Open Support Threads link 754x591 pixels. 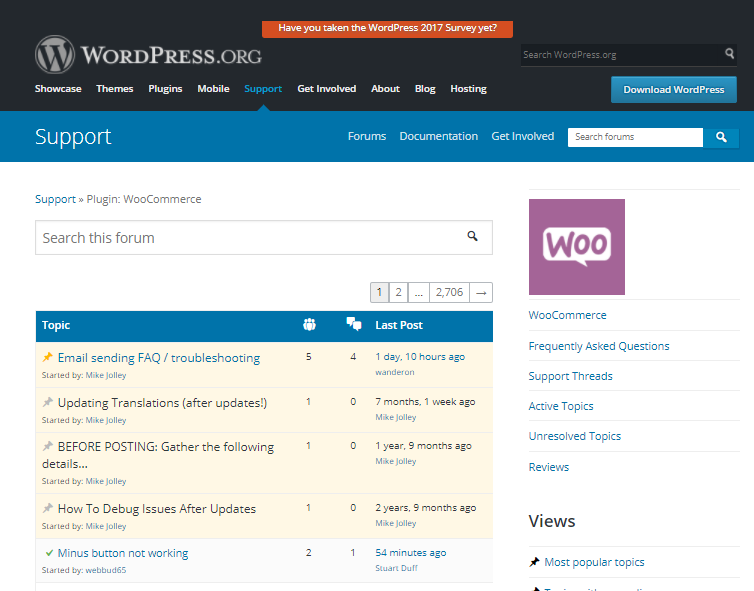click(570, 376)
